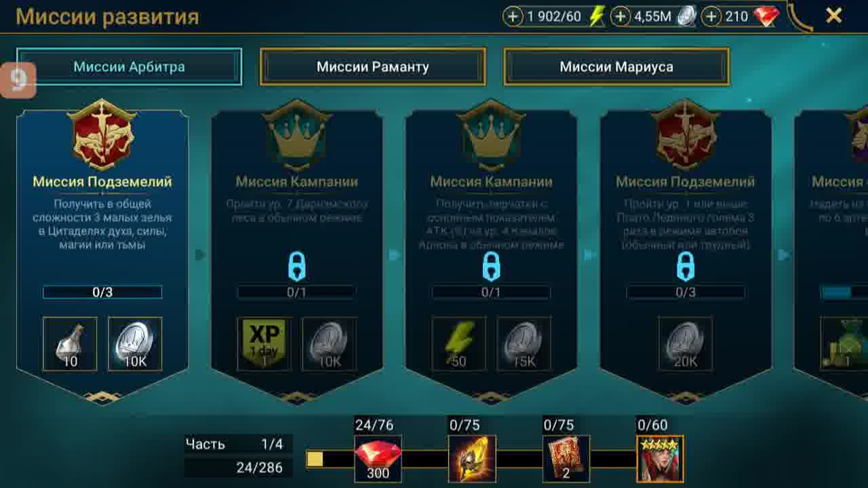The image size is (868, 488).
Task: Tap the lock on the Дарюмаскому леса mission
Action: 297,266
